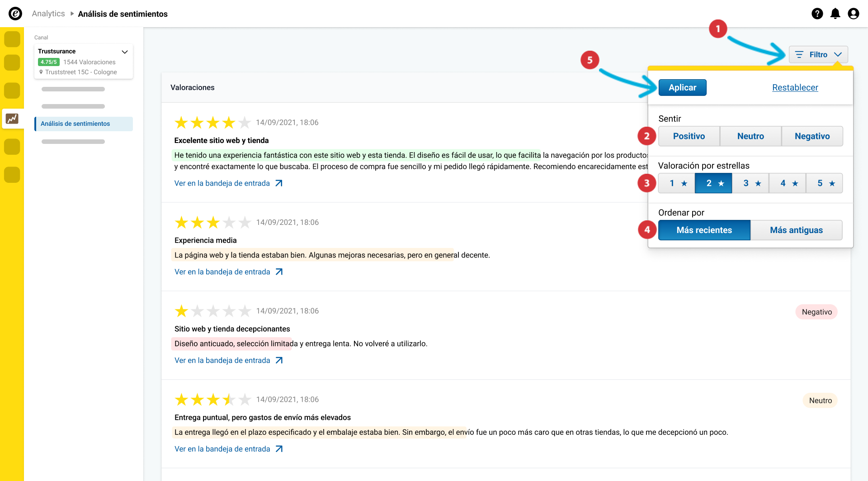Toggle the Positivo sentiment filter
Image resolution: width=868 pixels, height=481 pixels.
pos(689,136)
